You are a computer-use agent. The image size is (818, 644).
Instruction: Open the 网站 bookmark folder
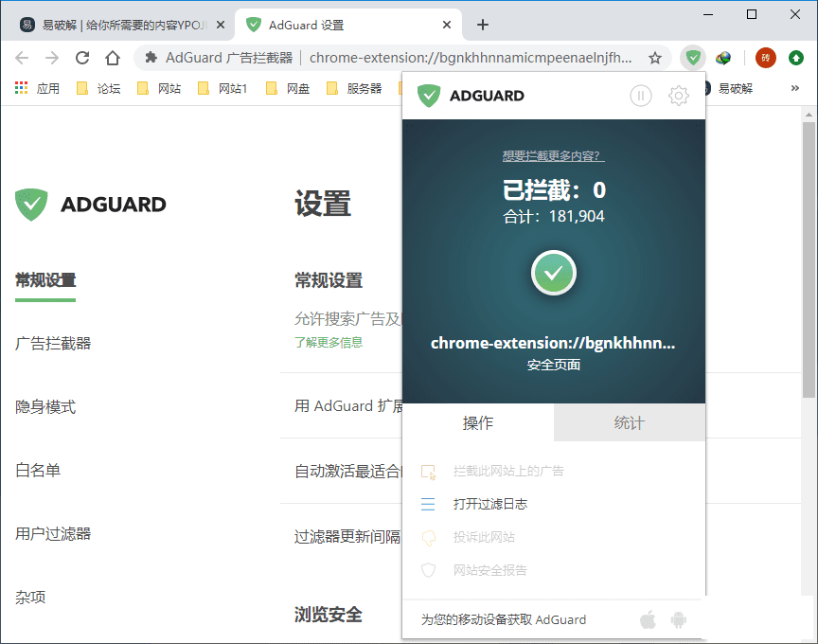point(159,88)
